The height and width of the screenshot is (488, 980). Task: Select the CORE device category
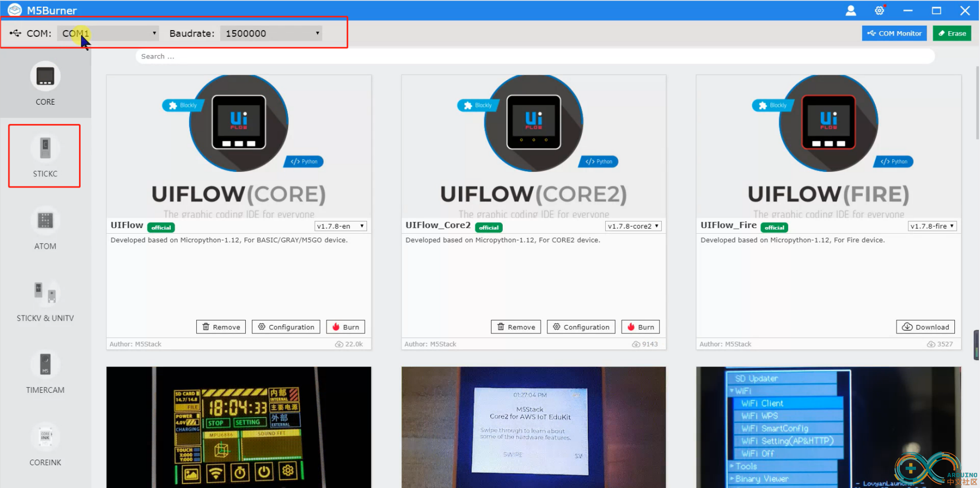click(x=45, y=83)
